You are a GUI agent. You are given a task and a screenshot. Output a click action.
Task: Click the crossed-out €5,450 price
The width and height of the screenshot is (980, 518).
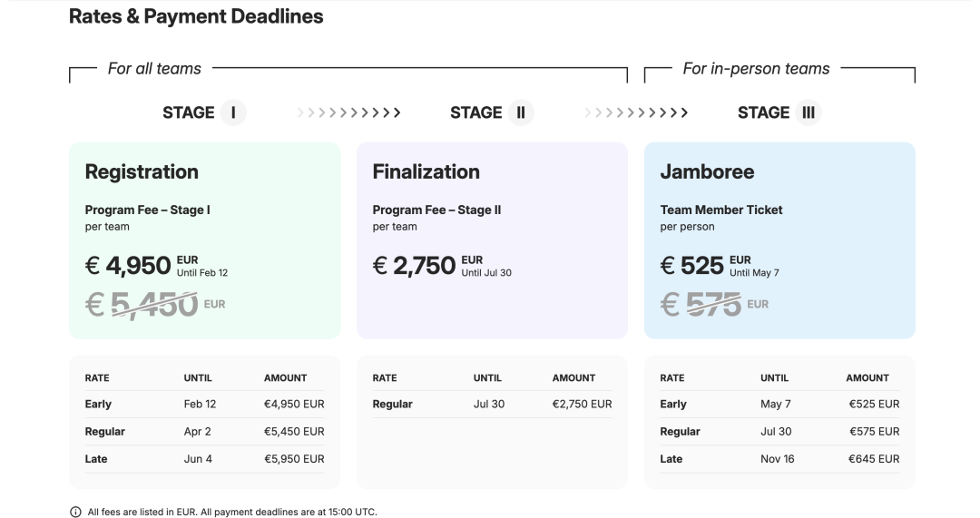tap(142, 304)
